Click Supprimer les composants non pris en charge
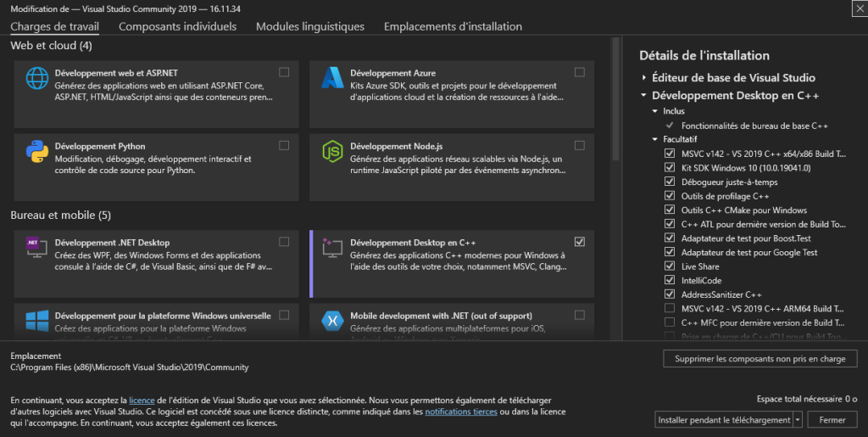 coord(760,359)
